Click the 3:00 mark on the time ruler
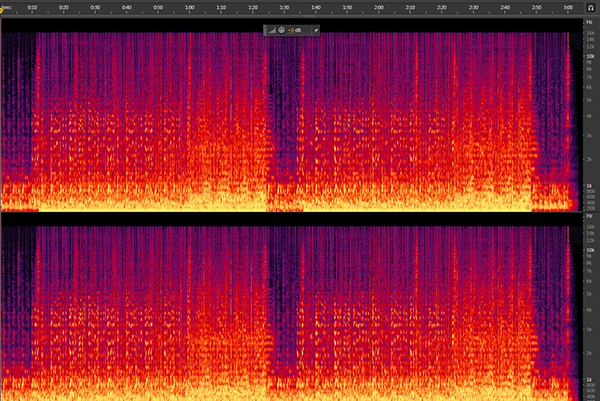Screen dimensions: 600x401 [567, 8]
